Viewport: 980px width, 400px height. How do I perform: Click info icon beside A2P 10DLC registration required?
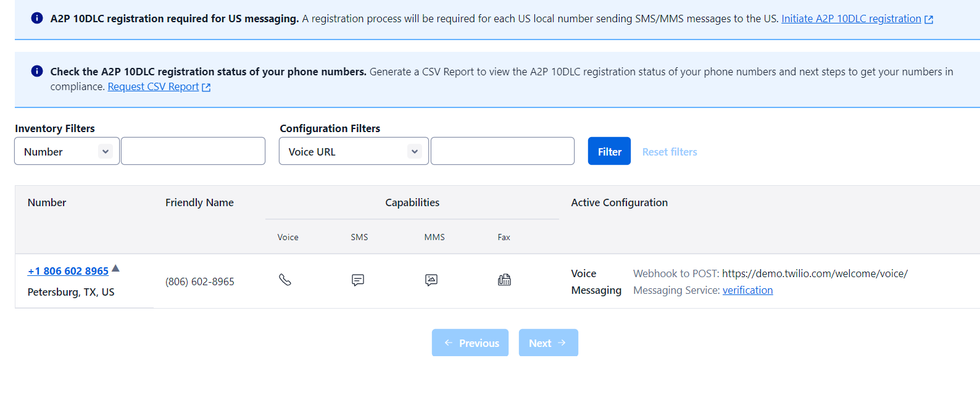[x=37, y=18]
